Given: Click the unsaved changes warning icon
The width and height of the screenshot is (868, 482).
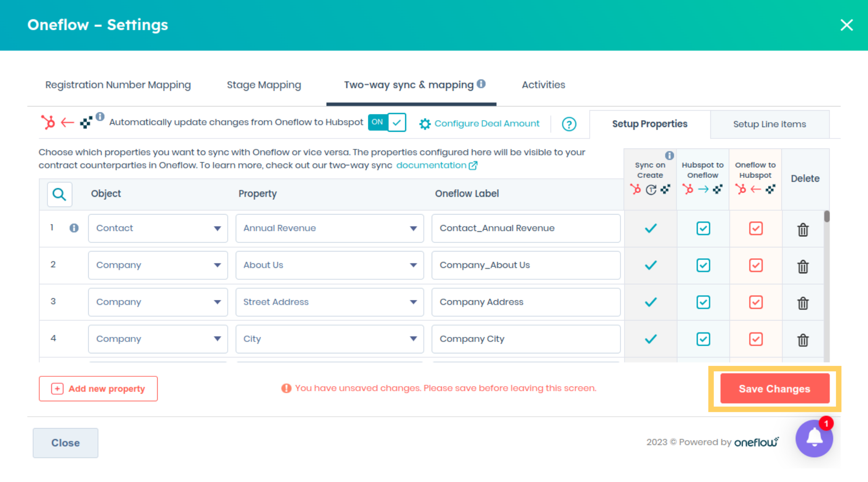Looking at the screenshot, I should [x=286, y=388].
